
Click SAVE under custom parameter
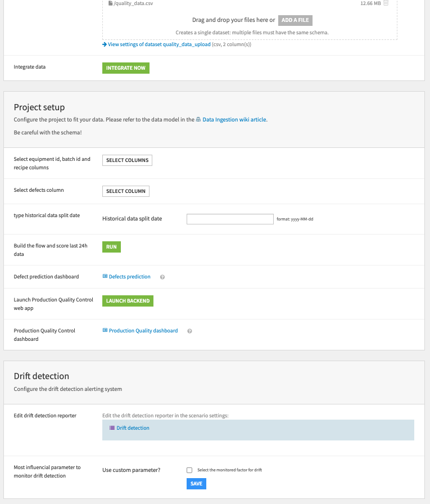coord(196,483)
